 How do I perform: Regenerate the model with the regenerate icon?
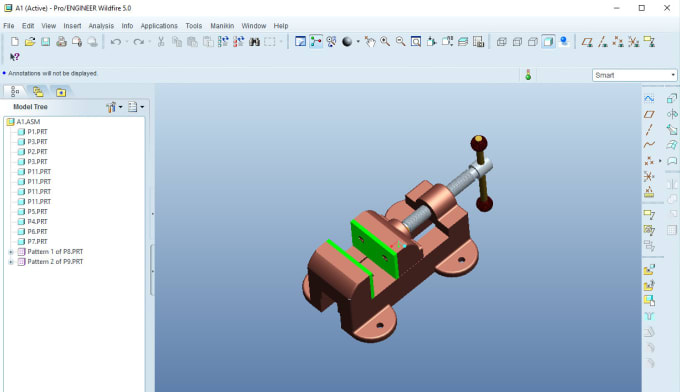coord(223,42)
